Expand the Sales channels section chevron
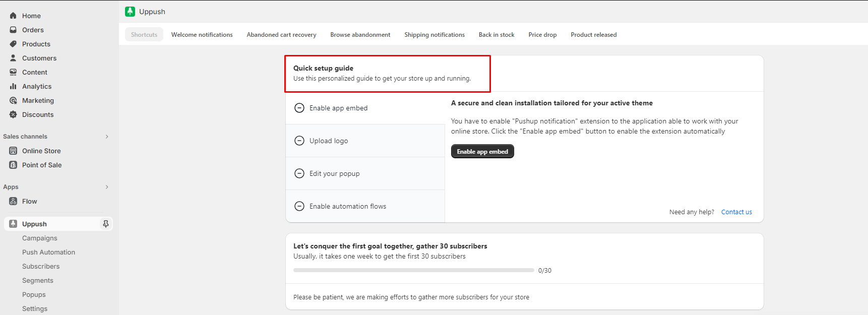868x315 pixels. click(x=107, y=137)
